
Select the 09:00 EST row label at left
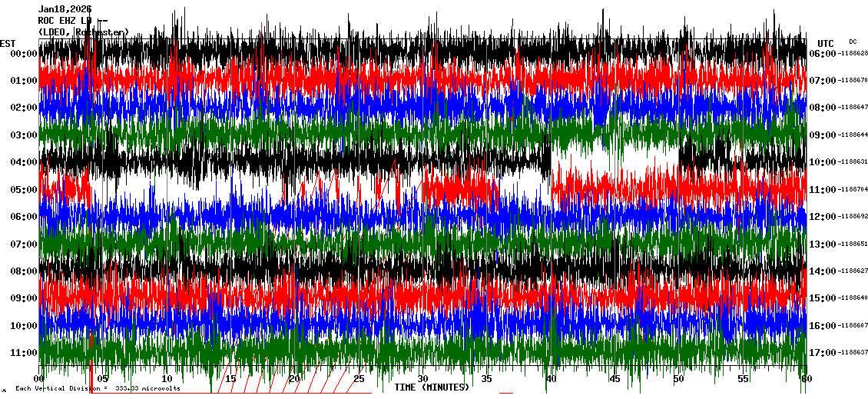tap(23, 298)
